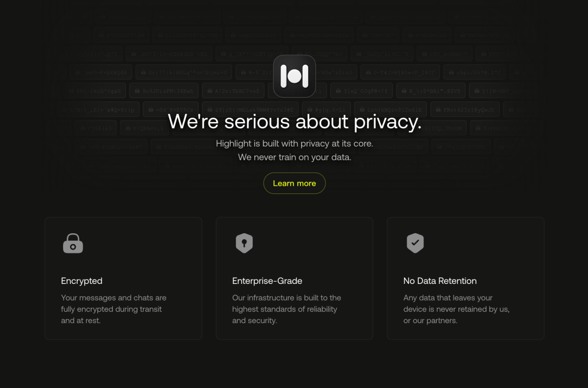Click the text about data never retained
Viewport: 588px width, 388px height.
[x=456, y=309]
